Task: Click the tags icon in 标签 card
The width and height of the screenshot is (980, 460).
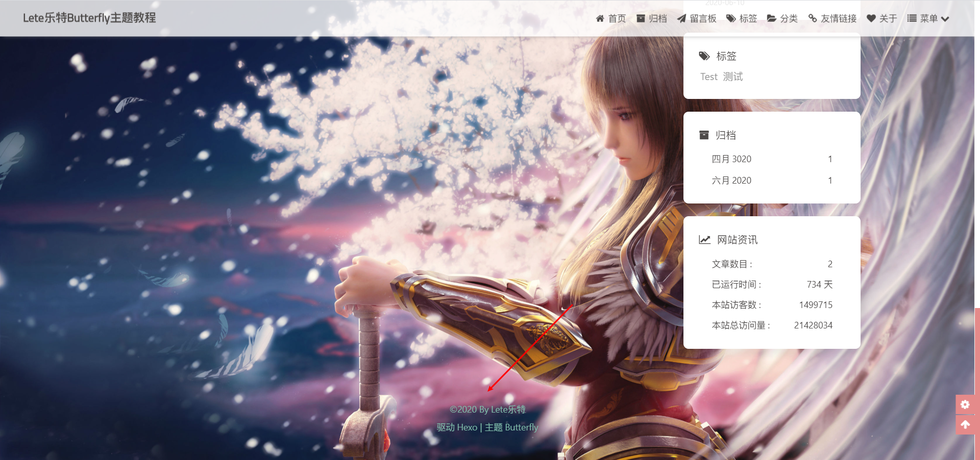Action: pos(704,56)
